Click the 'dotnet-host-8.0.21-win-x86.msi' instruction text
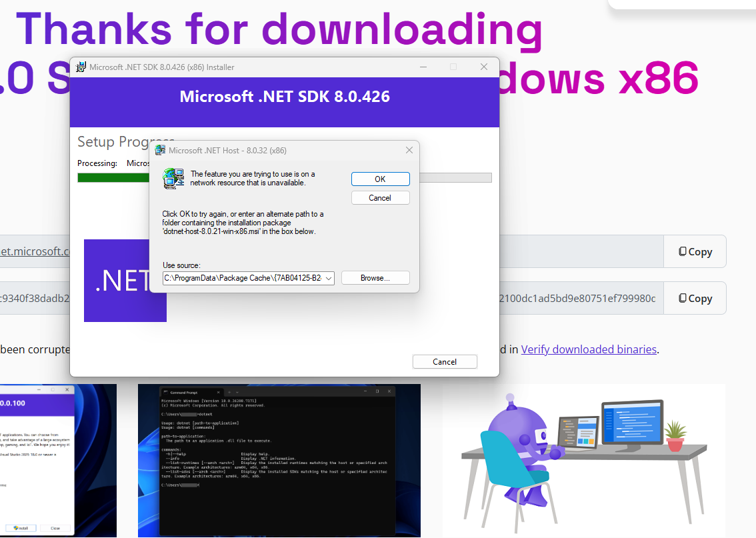The image size is (756, 538). [x=243, y=223]
